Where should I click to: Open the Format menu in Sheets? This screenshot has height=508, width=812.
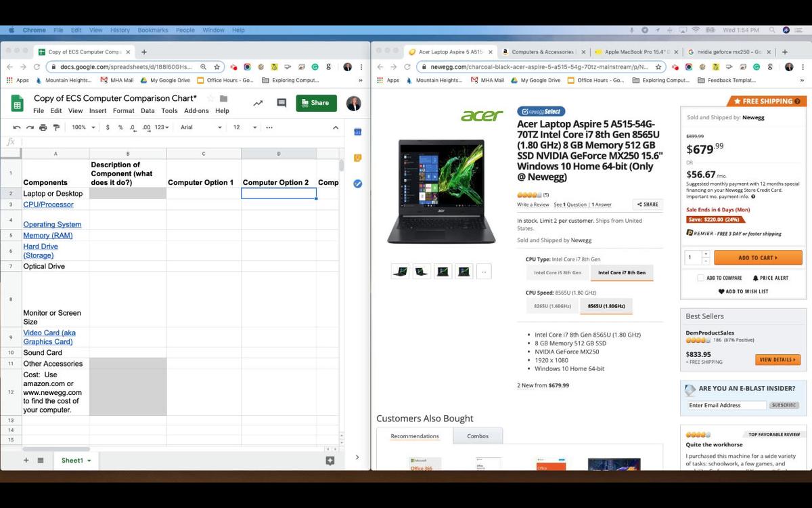coord(123,111)
